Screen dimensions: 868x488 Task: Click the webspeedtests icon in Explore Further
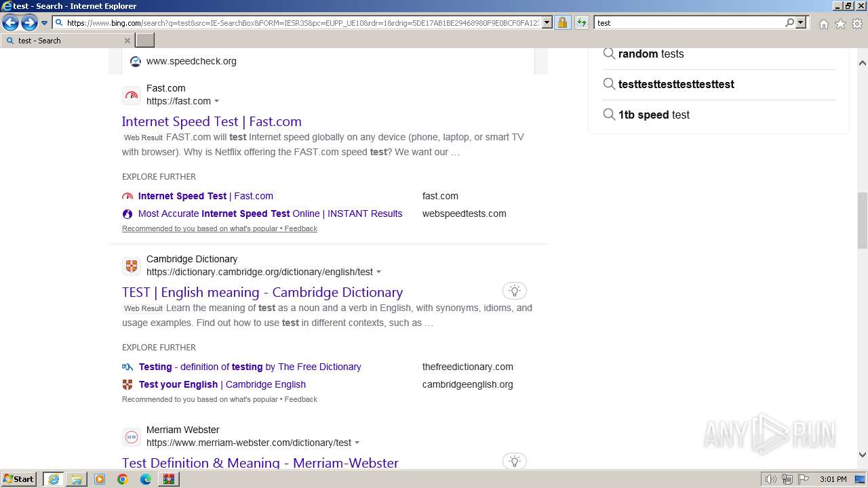click(x=127, y=213)
